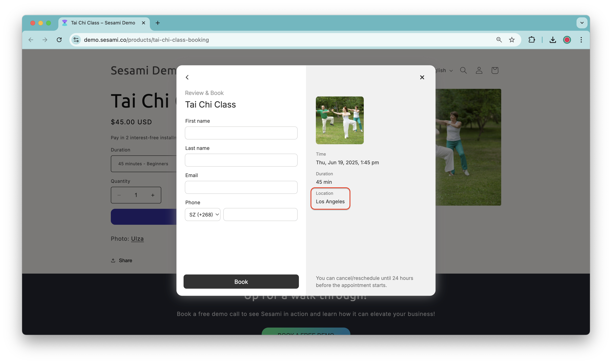612x364 pixels.
Task: Open the SZ (+268) country code dropdown
Action: tap(202, 215)
